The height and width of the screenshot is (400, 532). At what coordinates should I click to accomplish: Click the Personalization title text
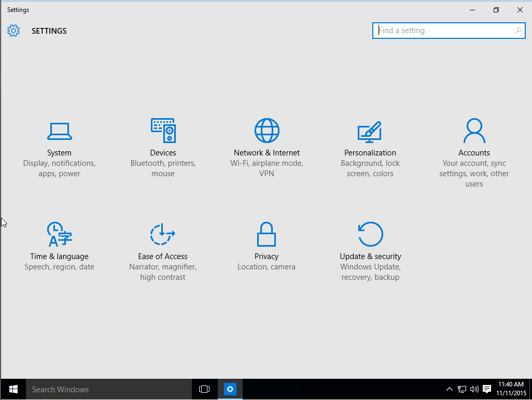[x=370, y=153]
